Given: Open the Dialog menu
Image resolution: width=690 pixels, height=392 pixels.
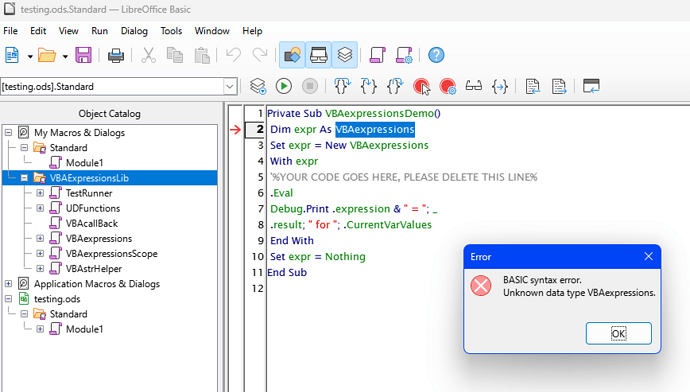Looking at the screenshot, I should [134, 31].
